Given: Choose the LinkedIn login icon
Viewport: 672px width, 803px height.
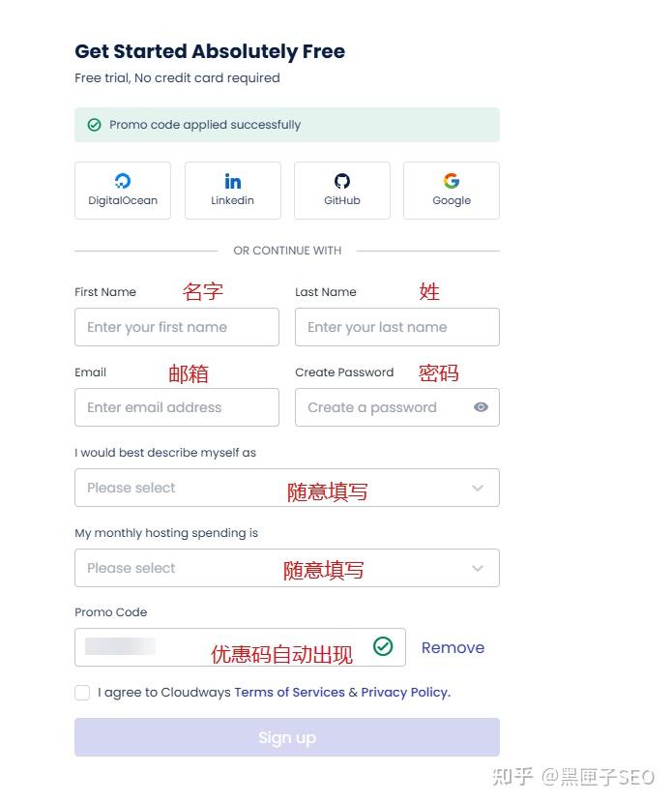Looking at the screenshot, I should coord(233,181).
